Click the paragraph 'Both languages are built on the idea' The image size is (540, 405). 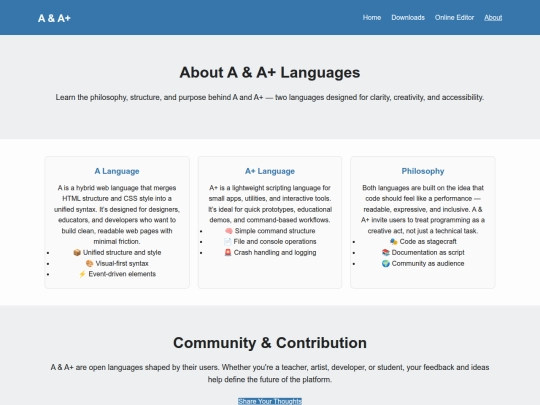point(423,209)
